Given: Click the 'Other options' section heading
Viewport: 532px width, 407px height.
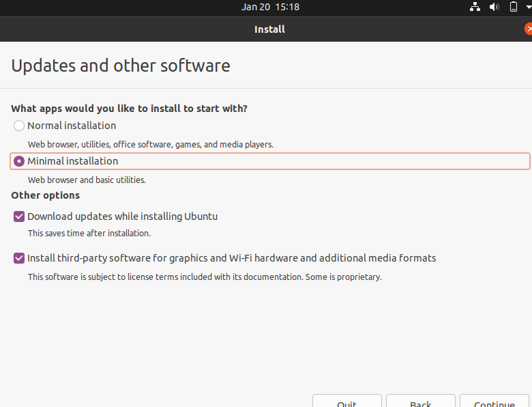Looking at the screenshot, I should [x=45, y=195].
